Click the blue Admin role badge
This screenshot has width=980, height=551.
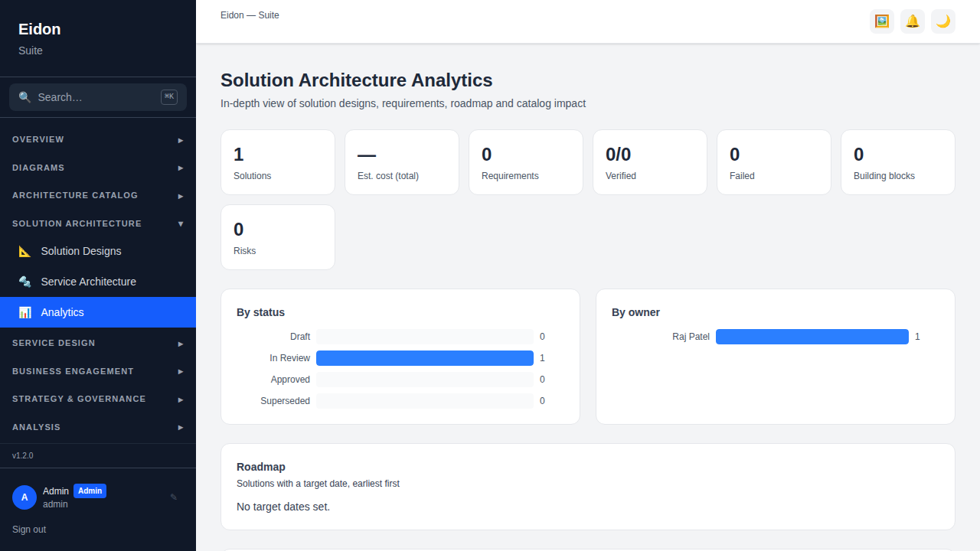[90, 491]
